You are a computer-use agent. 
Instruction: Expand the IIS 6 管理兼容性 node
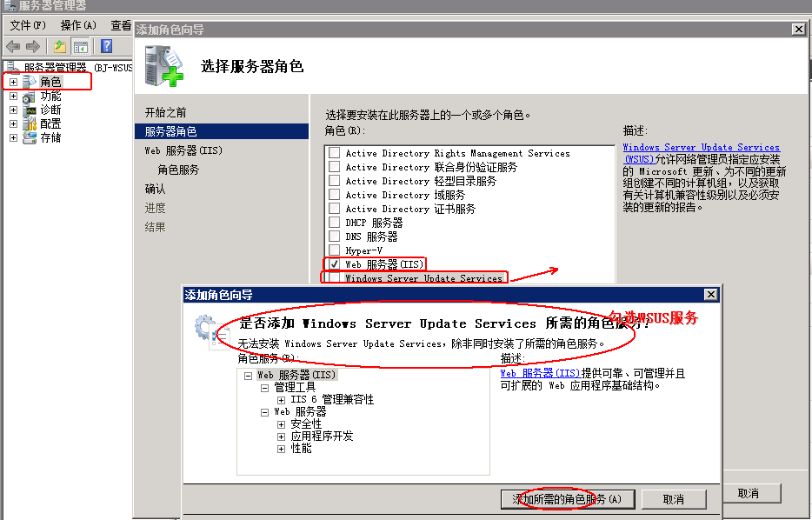click(x=281, y=400)
